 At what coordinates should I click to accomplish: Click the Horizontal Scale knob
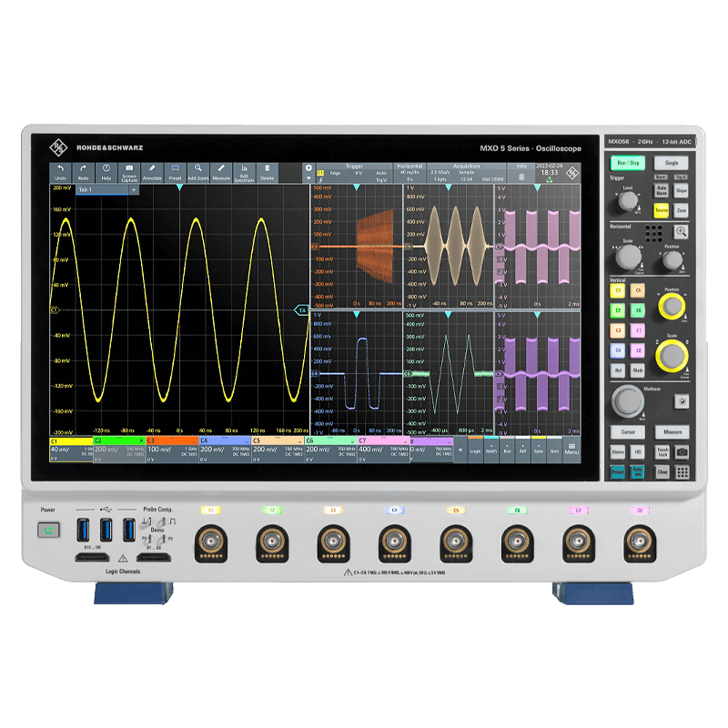[x=627, y=258]
